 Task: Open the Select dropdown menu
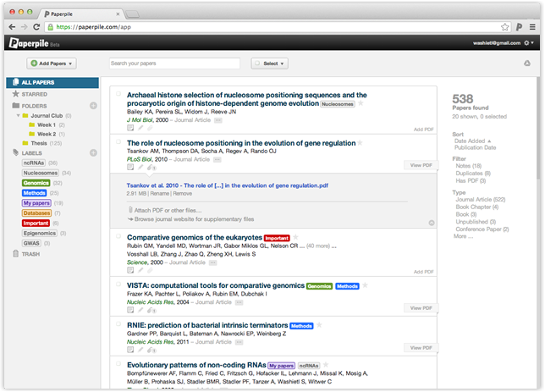tap(270, 63)
